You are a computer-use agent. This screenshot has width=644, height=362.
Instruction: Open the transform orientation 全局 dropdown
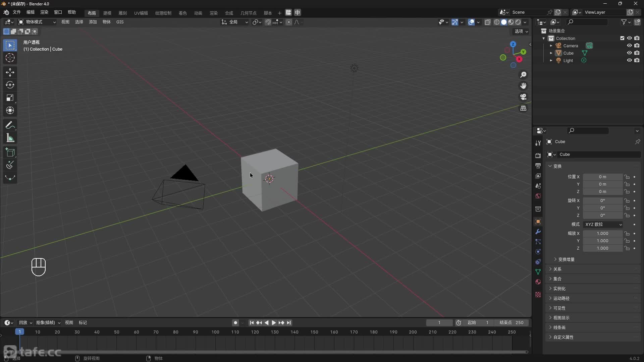234,22
